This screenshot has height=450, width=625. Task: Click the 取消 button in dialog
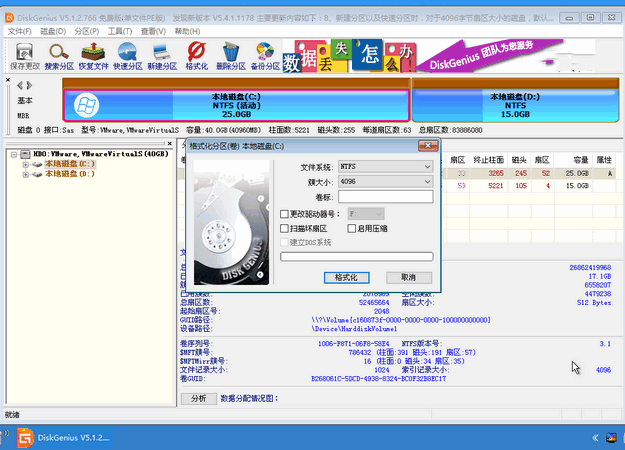pos(409,277)
